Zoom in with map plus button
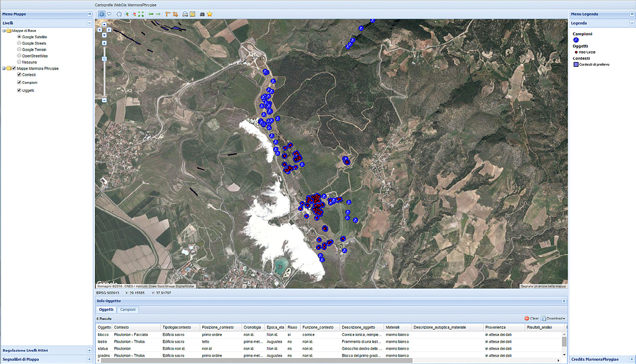Screen dimensions: 636x364 104,43
